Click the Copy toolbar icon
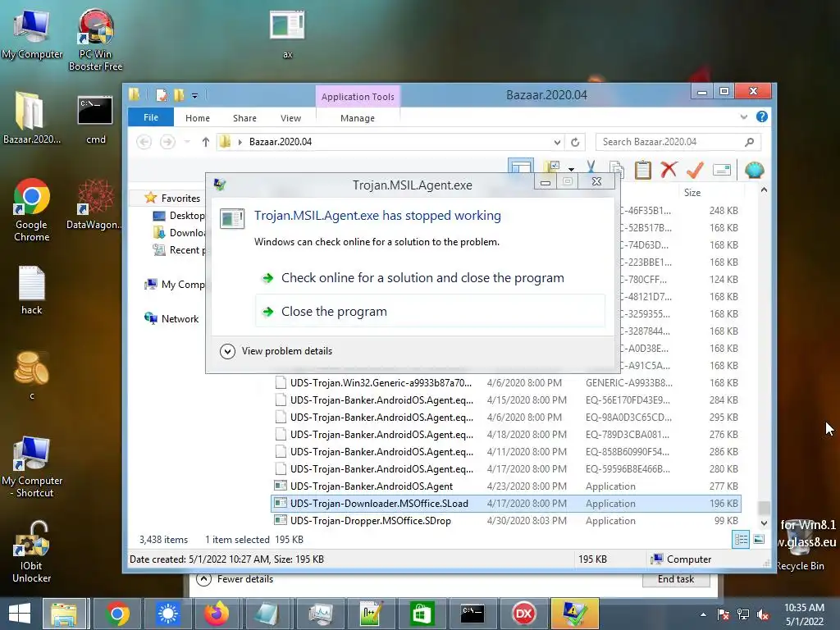840x630 pixels. [617, 170]
